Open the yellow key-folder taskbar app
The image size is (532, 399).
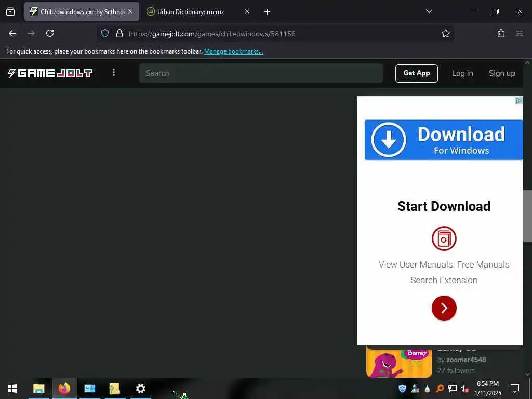(115, 389)
